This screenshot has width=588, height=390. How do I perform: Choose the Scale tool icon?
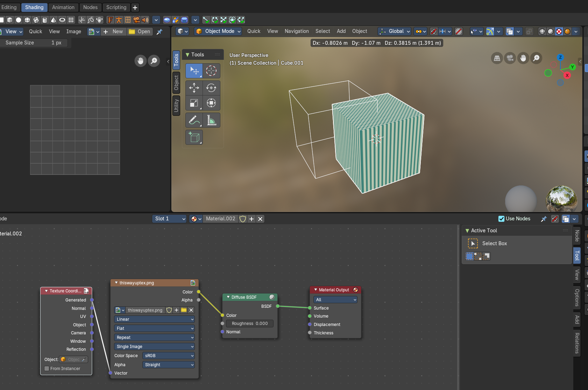[194, 103]
